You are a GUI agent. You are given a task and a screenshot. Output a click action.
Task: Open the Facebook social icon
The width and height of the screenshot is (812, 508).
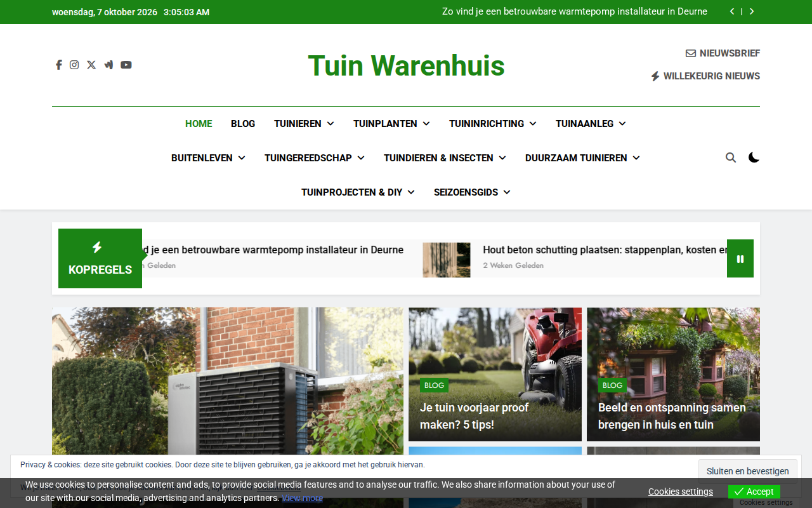coord(58,65)
